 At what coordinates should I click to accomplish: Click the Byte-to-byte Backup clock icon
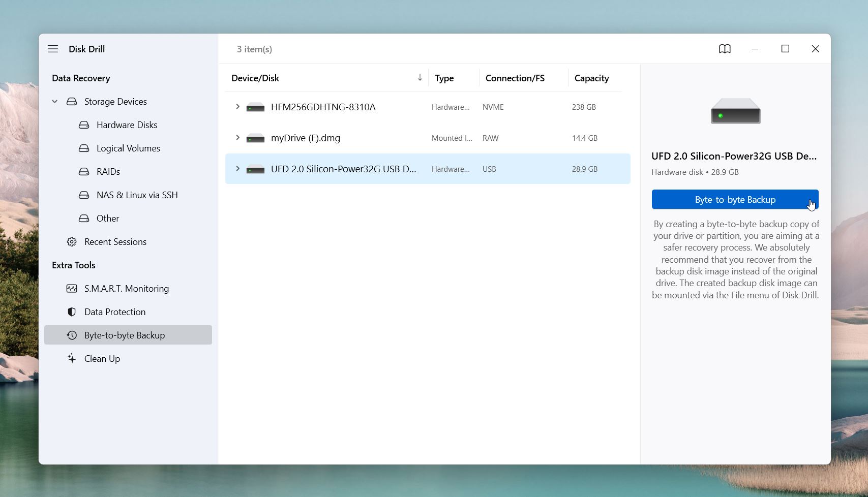(72, 335)
